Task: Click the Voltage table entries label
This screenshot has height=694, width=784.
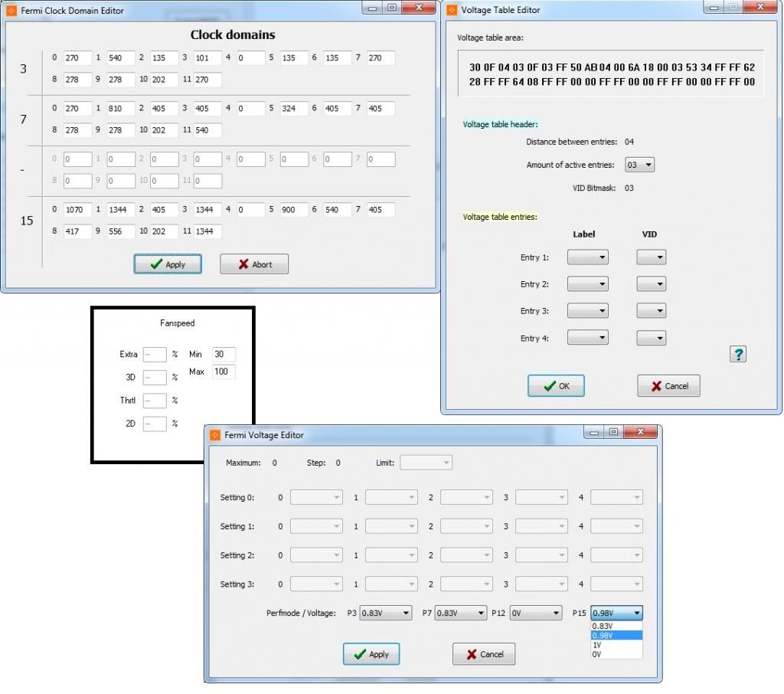Action: click(x=499, y=217)
